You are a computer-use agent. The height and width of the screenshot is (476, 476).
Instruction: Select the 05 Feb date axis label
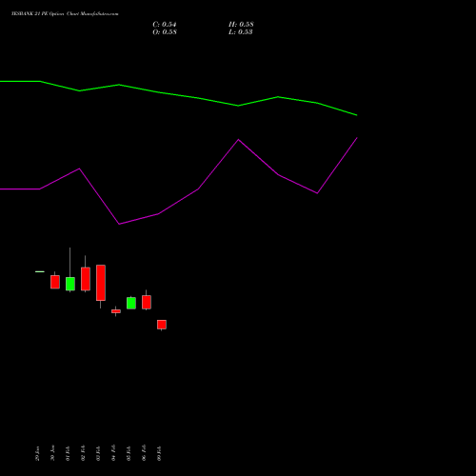click(129, 453)
